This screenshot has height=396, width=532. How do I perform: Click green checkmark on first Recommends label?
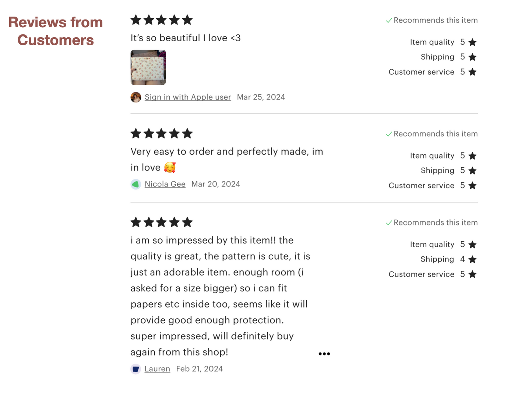click(389, 21)
